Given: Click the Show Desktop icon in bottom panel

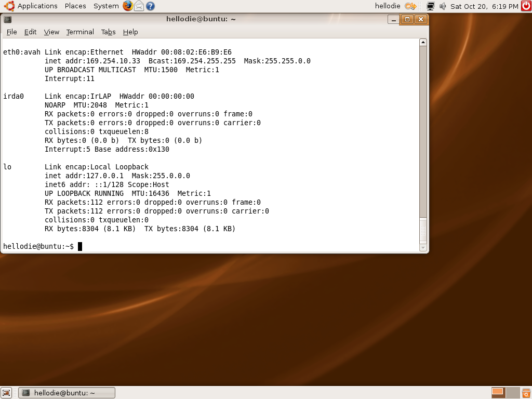Looking at the screenshot, I should click(6, 393).
